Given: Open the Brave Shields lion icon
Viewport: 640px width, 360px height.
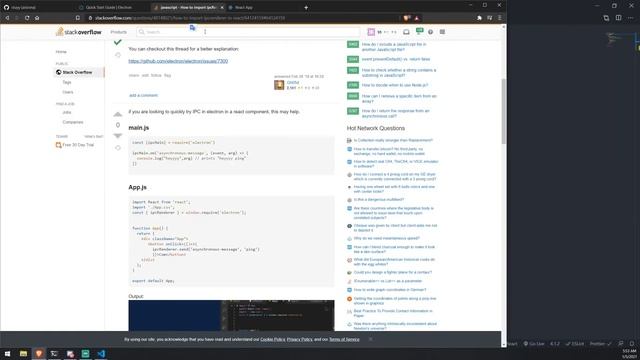Looking at the screenshot, I should (x=407, y=18).
